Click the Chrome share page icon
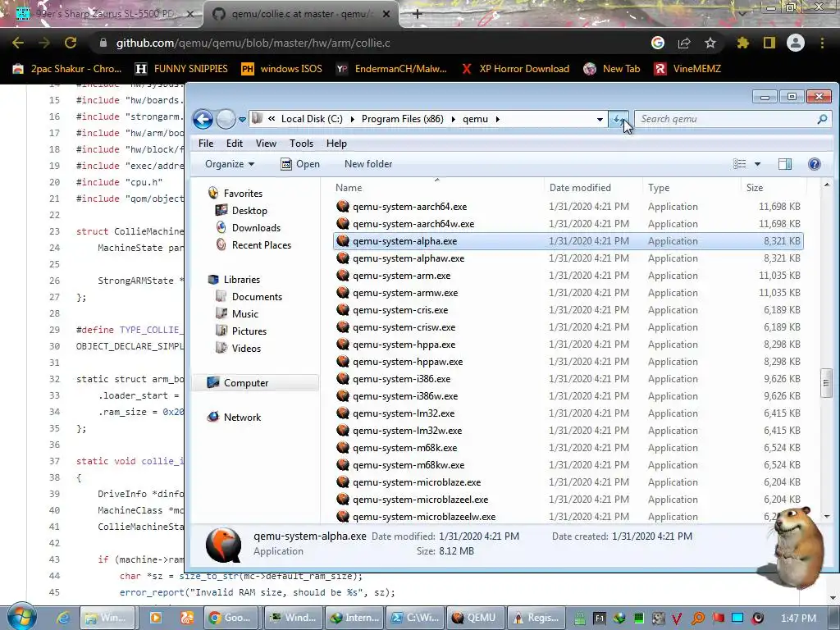This screenshot has height=630, width=840. click(x=684, y=43)
